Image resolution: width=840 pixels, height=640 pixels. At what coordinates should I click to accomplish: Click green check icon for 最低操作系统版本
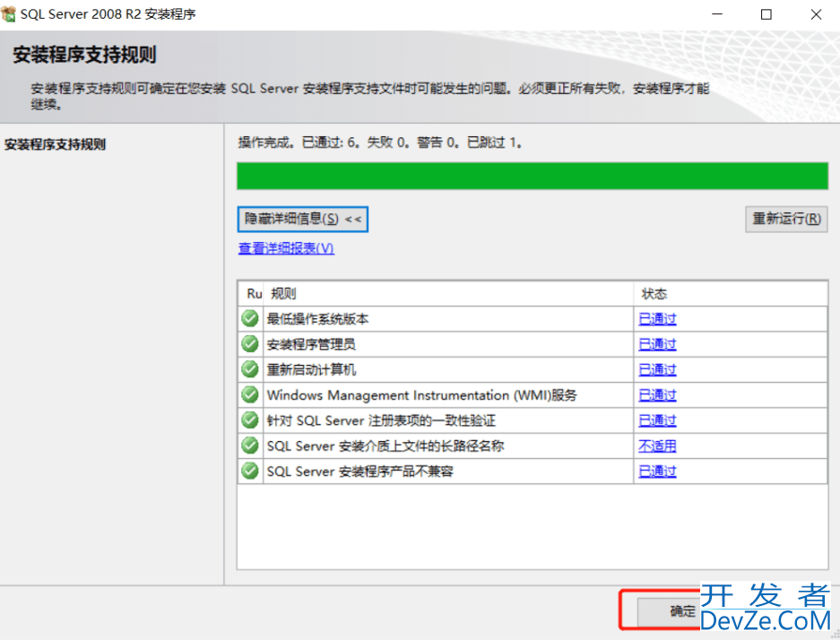pyautogui.click(x=249, y=318)
